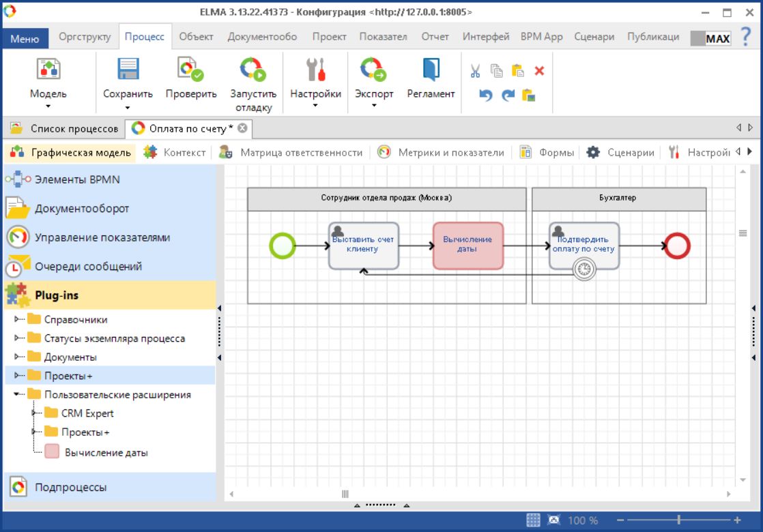This screenshot has height=532, width=763.
Task: Open the Модель dropdown arrow
Action: click(x=48, y=106)
